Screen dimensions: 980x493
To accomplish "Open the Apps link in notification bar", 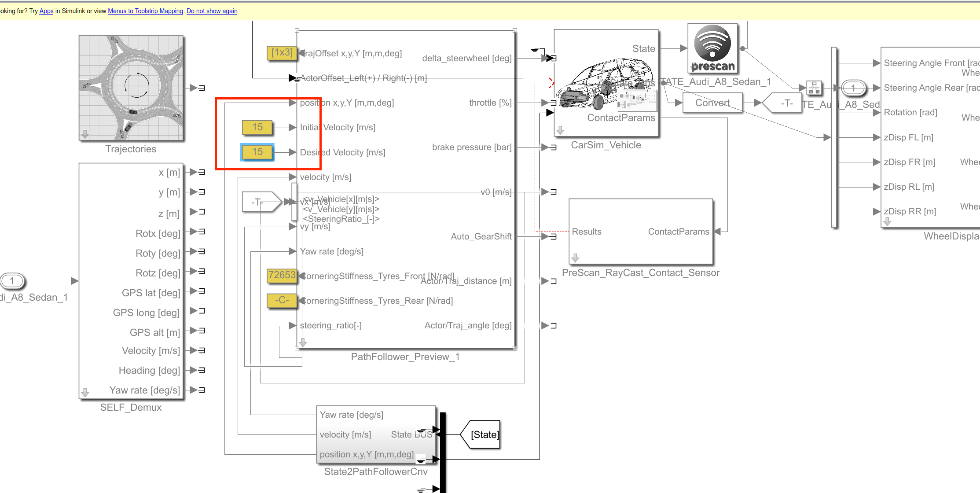I will (46, 11).
